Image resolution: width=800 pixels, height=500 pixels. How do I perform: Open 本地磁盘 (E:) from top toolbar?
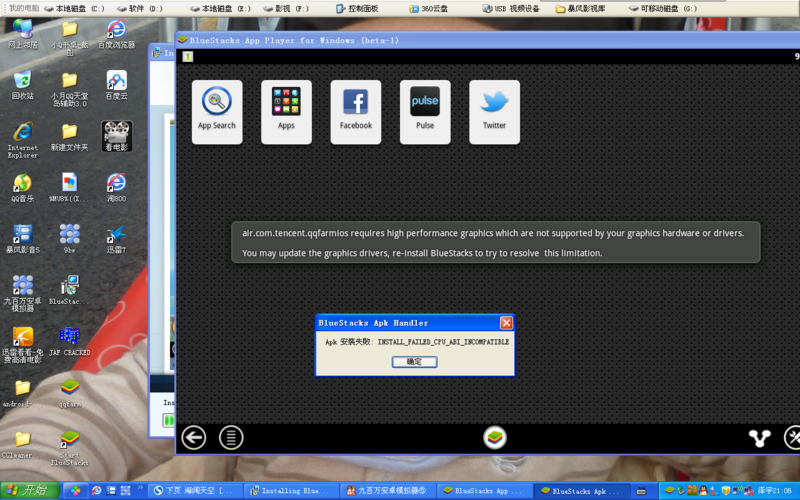click(220, 8)
